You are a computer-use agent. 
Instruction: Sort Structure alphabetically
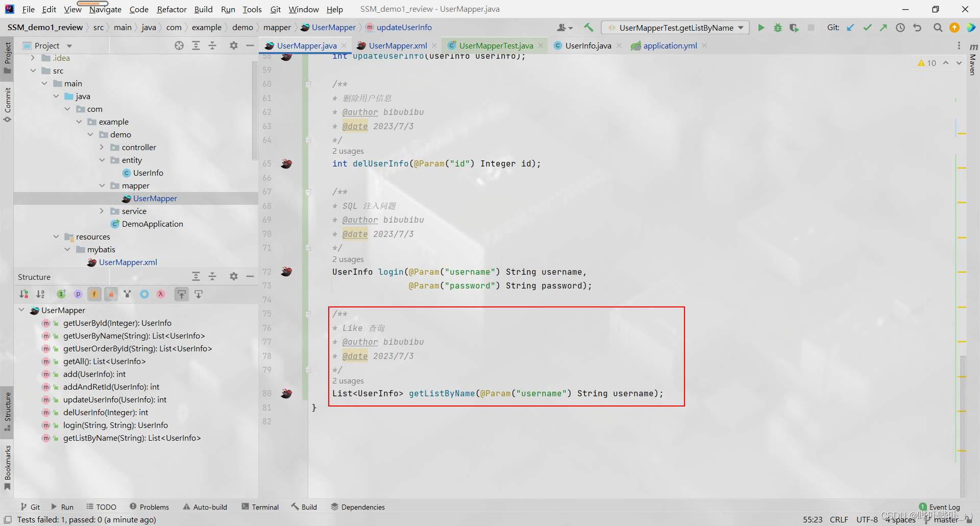coord(40,294)
